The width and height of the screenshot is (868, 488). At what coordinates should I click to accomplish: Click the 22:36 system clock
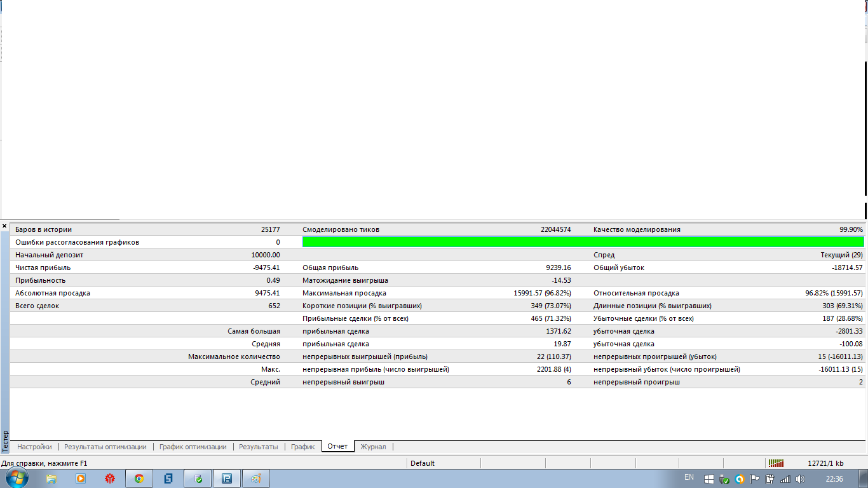pos(834,478)
